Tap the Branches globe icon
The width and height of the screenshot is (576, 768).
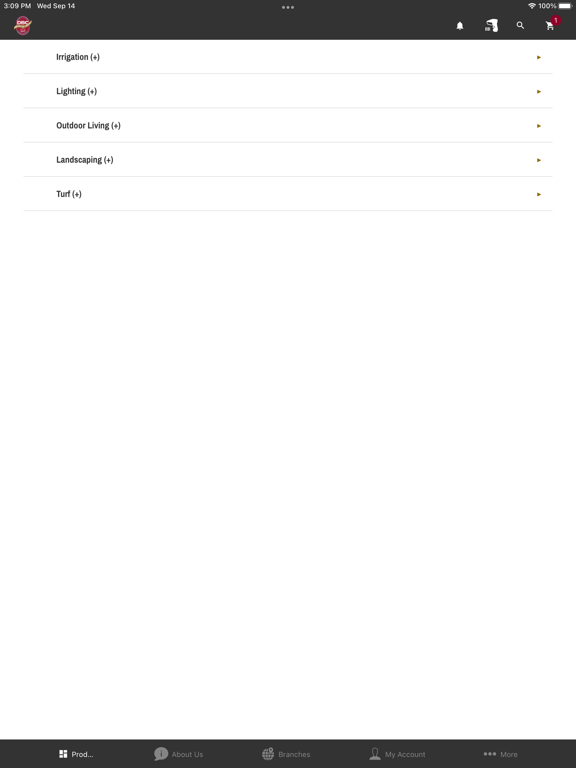coord(268,754)
